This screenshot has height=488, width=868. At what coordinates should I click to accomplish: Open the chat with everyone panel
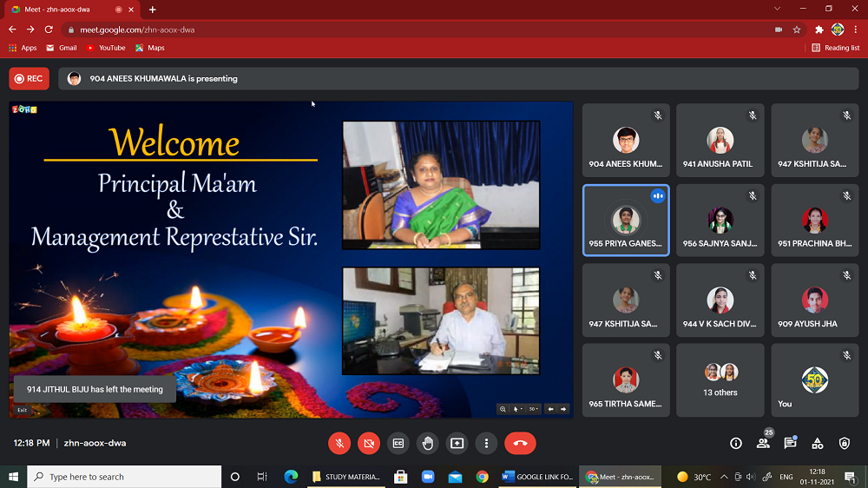tap(790, 443)
